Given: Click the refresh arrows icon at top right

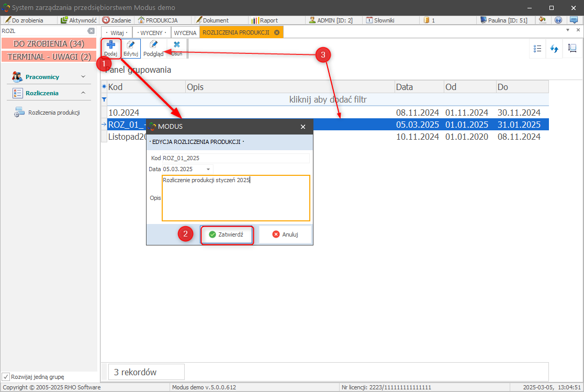Looking at the screenshot, I should [554, 49].
